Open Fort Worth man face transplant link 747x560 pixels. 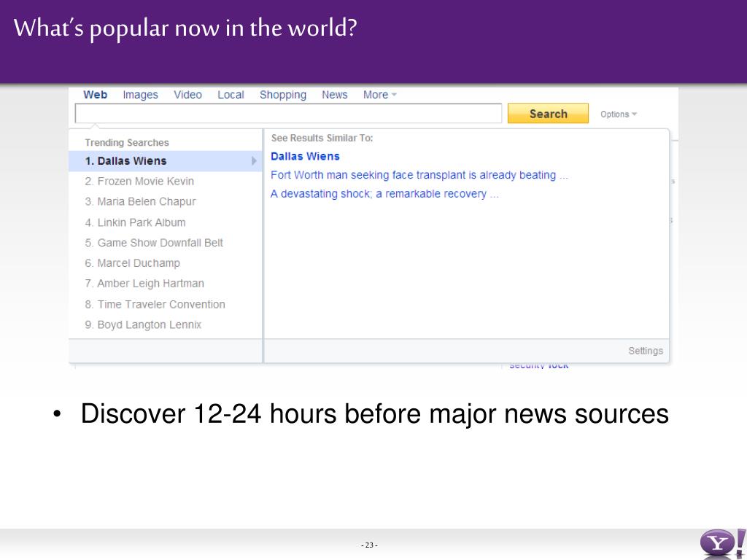pyautogui.click(x=419, y=175)
